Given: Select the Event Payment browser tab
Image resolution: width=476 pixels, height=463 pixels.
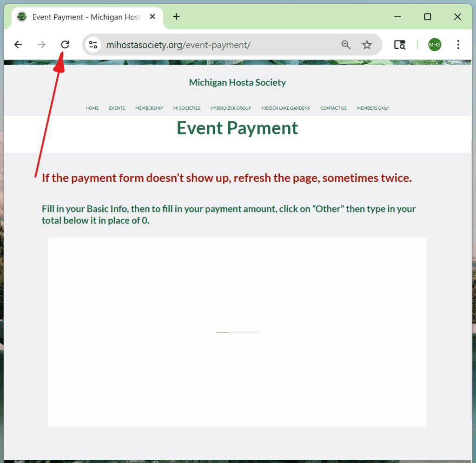Looking at the screenshot, I should click(86, 17).
